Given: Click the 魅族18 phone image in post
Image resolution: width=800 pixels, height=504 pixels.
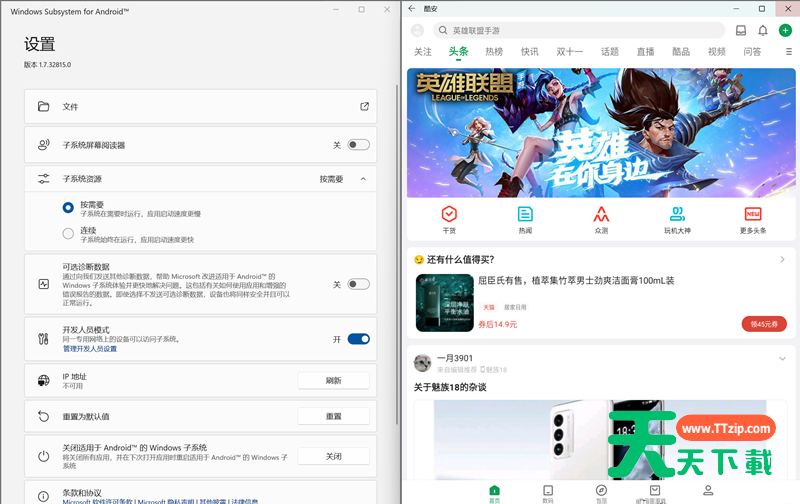Looking at the screenshot, I should coord(600,440).
